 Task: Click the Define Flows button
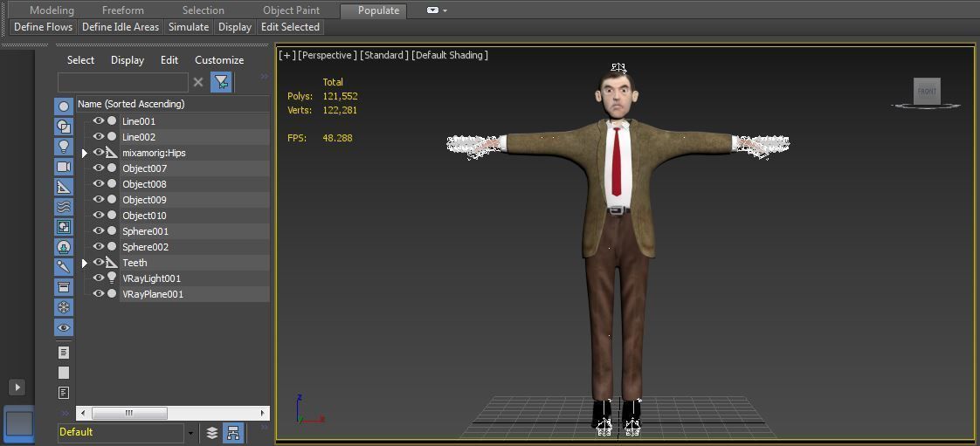point(44,27)
